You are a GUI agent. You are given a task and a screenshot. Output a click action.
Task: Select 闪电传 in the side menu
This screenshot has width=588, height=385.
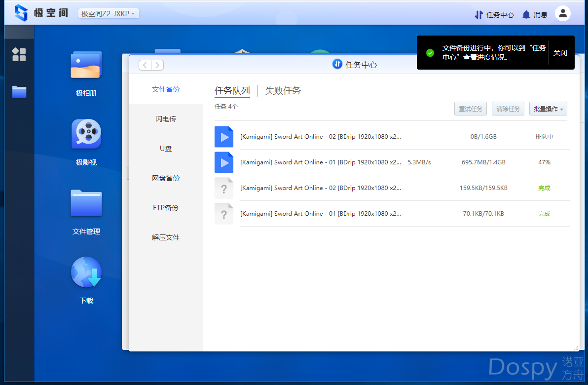point(165,119)
